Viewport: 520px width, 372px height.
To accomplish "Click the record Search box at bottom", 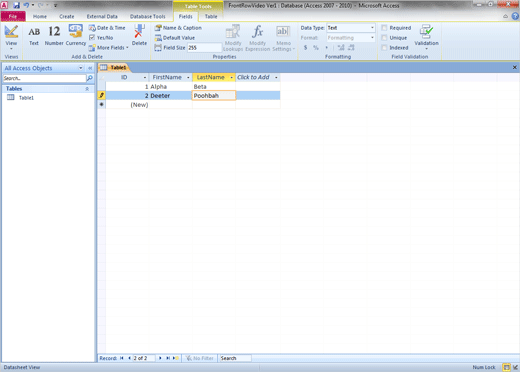I will (235, 358).
